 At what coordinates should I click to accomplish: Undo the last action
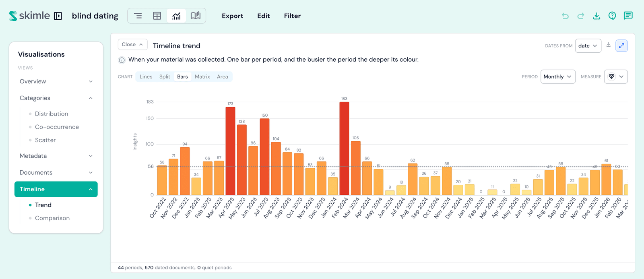point(565,16)
